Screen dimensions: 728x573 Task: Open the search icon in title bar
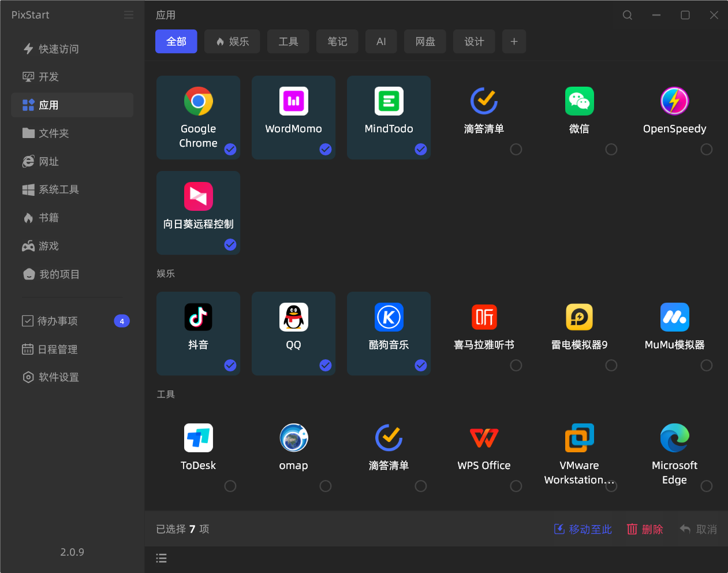point(628,15)
